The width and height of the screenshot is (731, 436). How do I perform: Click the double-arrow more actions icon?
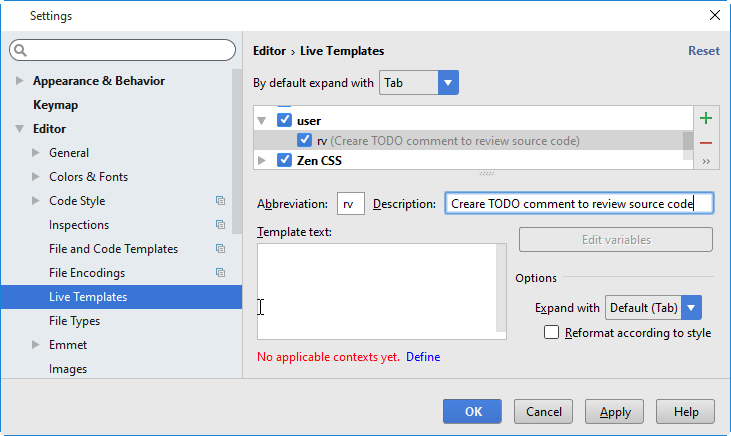[706, 161]
